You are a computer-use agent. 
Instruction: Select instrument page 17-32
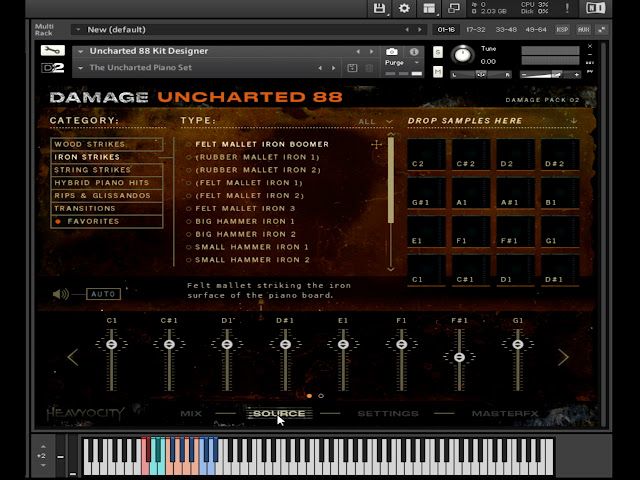(x=476, y=29)
